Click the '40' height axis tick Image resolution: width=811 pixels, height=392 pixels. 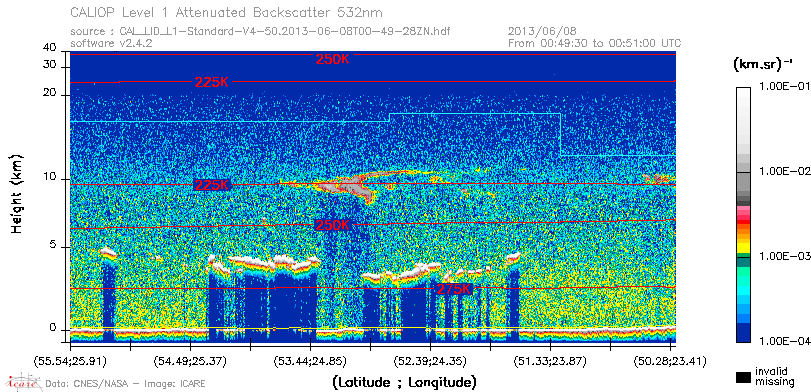(49, 48)
